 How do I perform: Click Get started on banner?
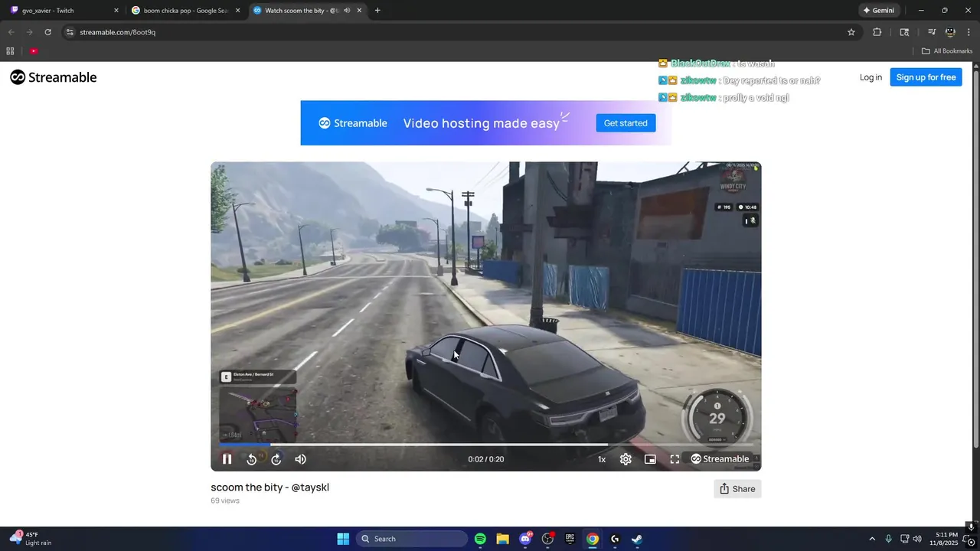coord(626,123)
